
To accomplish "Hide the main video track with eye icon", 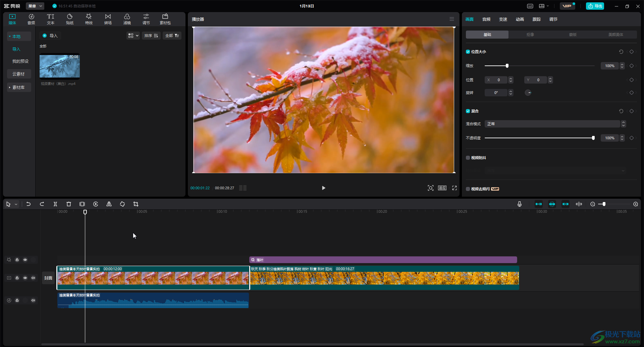I will [25, 278].
